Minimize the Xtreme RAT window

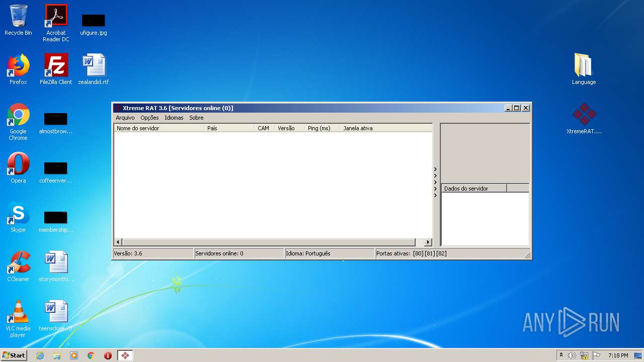tap(508, 108)
